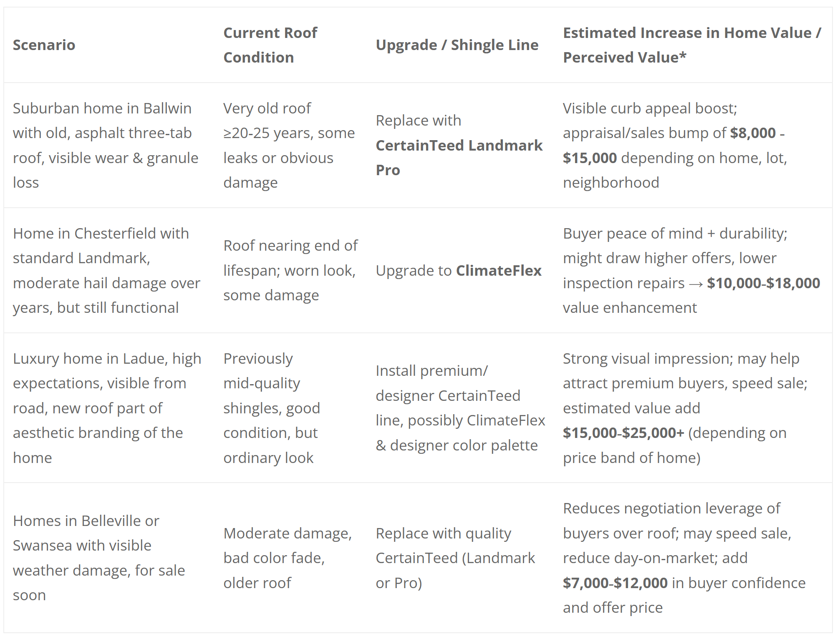Select the Suburban home in Ballwin cell
The image size is (840, 639).
(x=106, y=145)
